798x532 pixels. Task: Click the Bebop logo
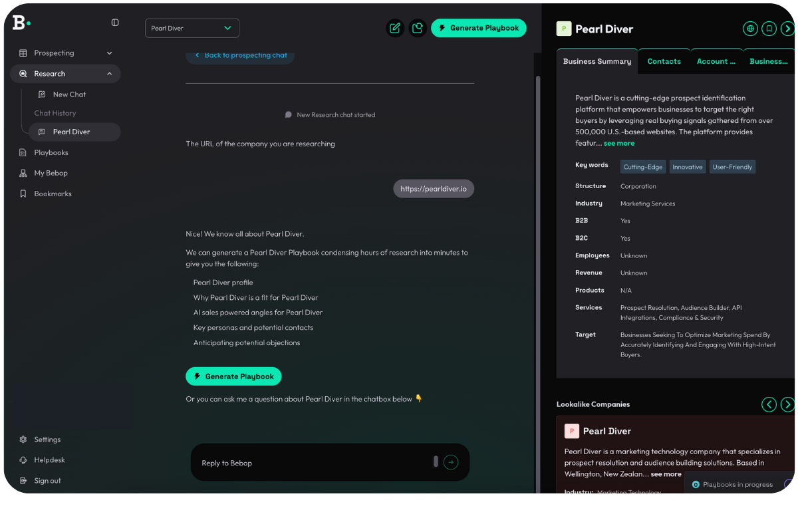coord(21,23)
